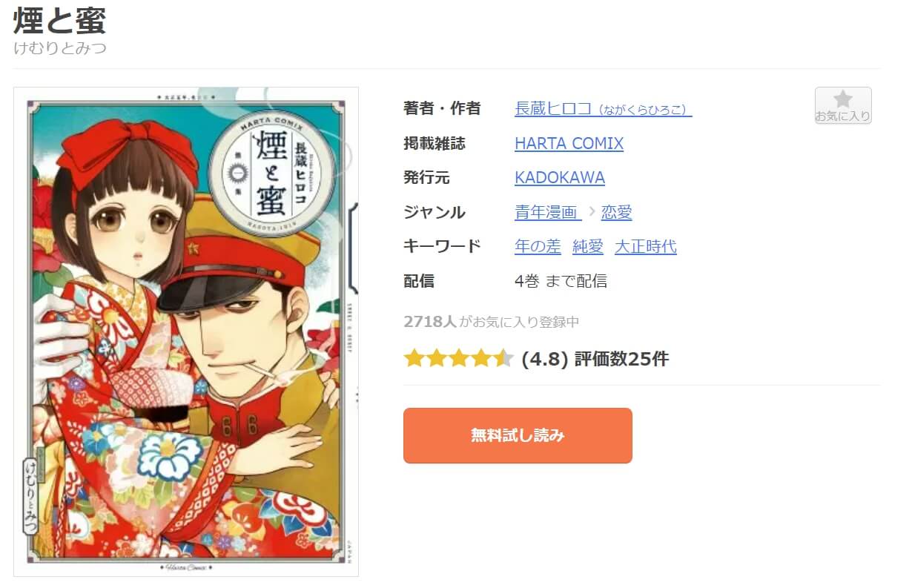Image resolution: width=912 pixels, height=588 pixels.
Task: Click the けむりとみつ reading subtitle
Action: 60,48
